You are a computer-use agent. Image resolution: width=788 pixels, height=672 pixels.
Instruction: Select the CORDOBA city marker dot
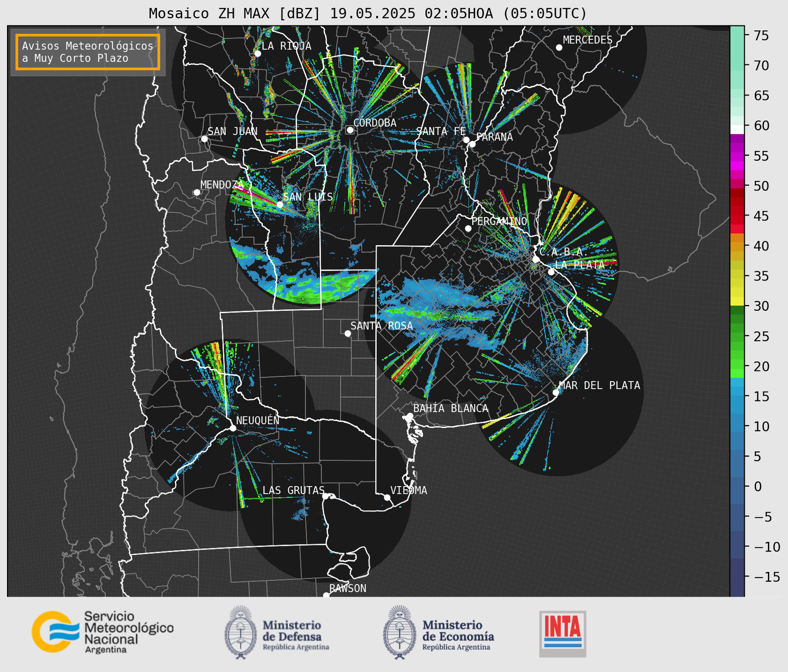[x=350, y=130]
